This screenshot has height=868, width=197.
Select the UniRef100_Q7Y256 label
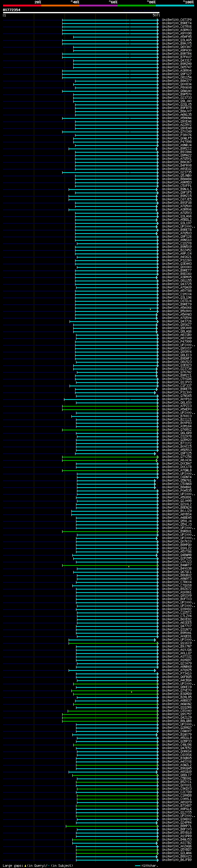click(176, 457)
